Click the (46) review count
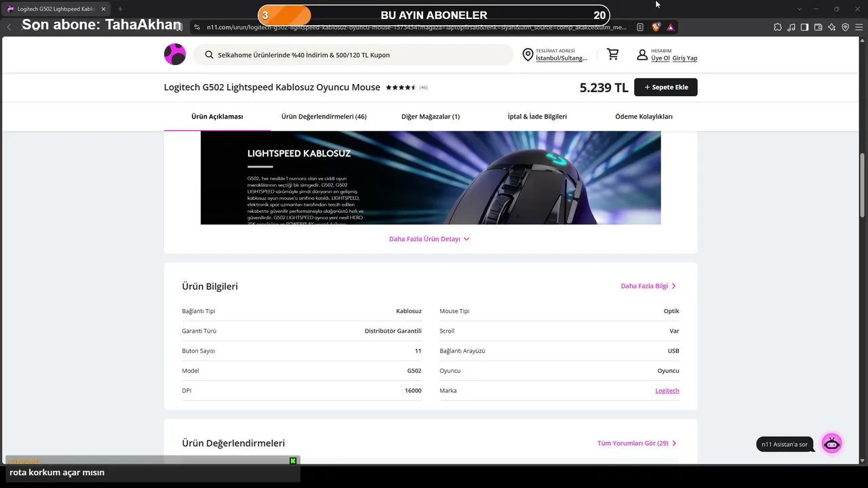Viewport: 868px width, 488px height. [x=424, y=87]
